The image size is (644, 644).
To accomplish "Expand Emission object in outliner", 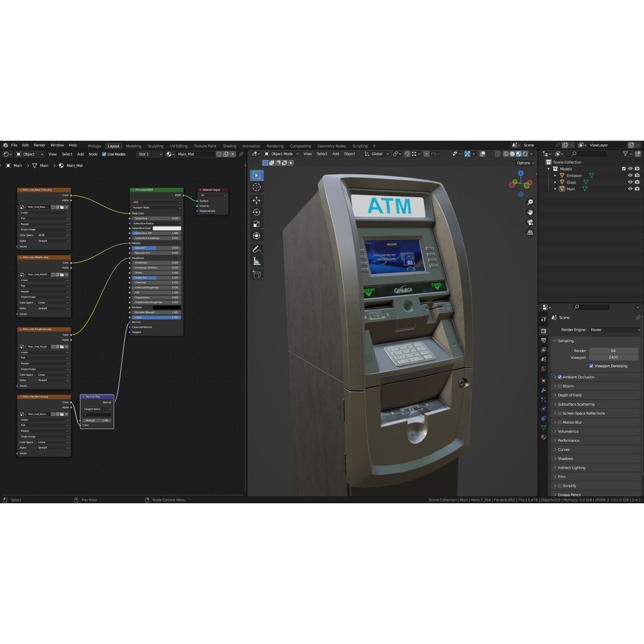I will (555, 175).
